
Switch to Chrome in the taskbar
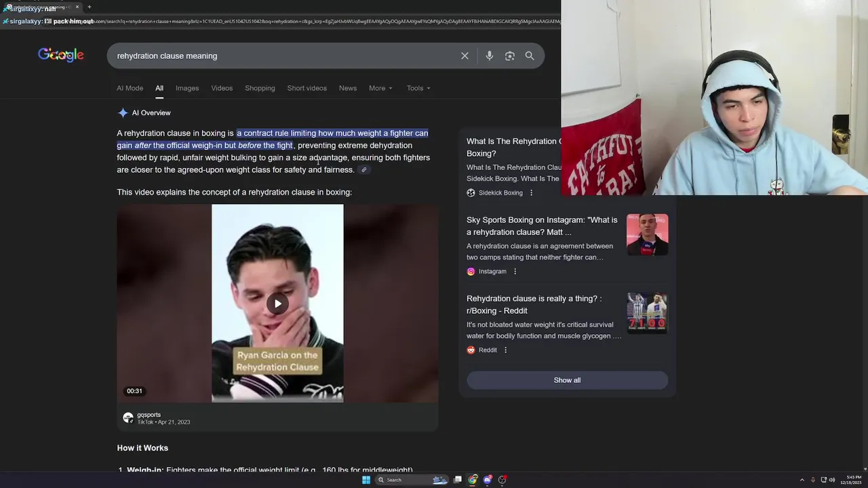point(473,480)
